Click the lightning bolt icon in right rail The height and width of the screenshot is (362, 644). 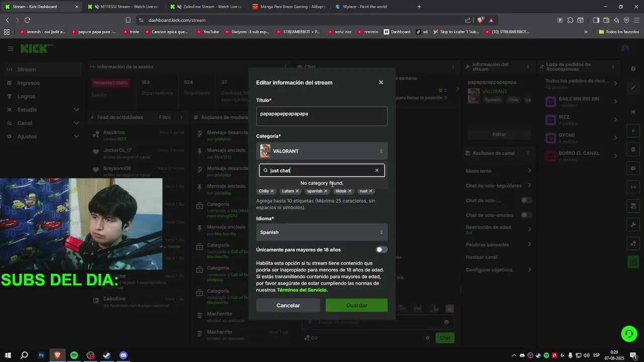click(633, 131)
